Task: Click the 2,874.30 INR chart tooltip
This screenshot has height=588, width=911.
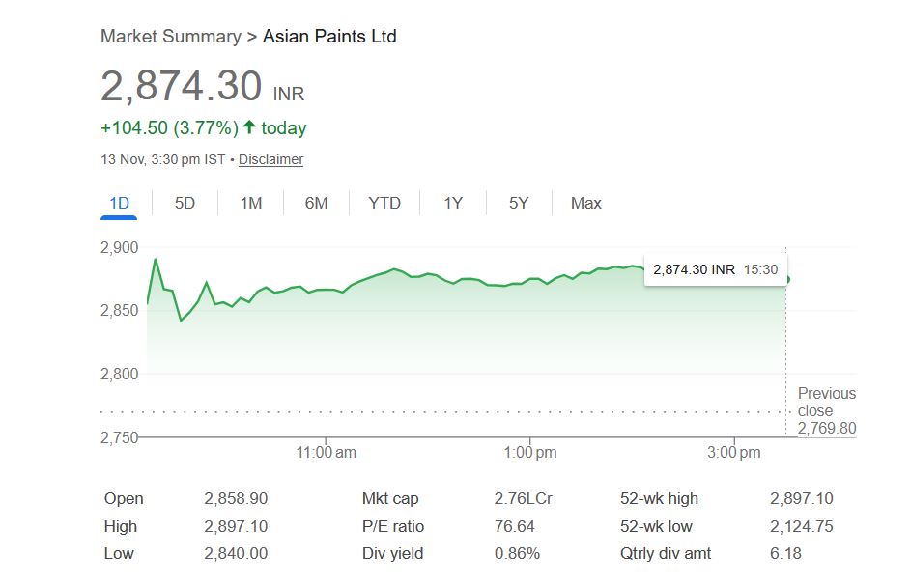Action: [x=715, y=269]
